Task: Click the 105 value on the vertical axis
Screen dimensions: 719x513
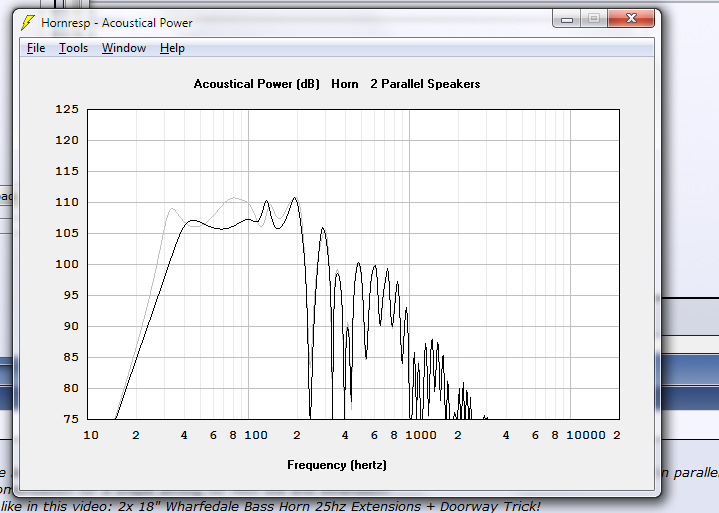Action: (x=67, y=233)
